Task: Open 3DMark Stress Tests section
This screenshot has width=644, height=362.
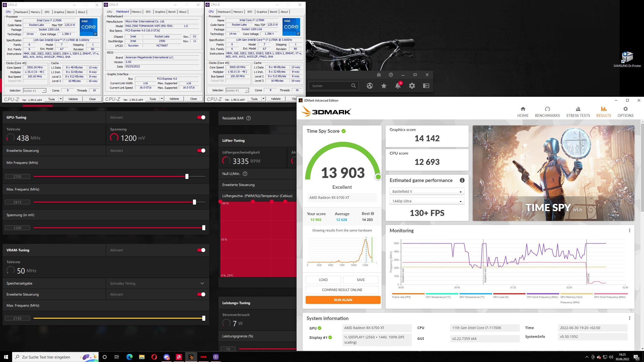Action: click(x=578, y=112)
